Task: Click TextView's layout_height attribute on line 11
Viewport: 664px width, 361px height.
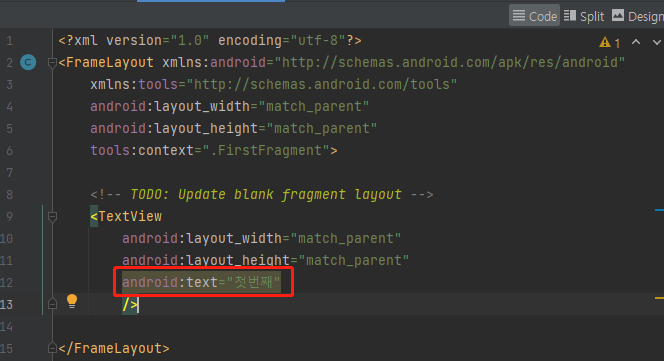Action: [266, 260]
